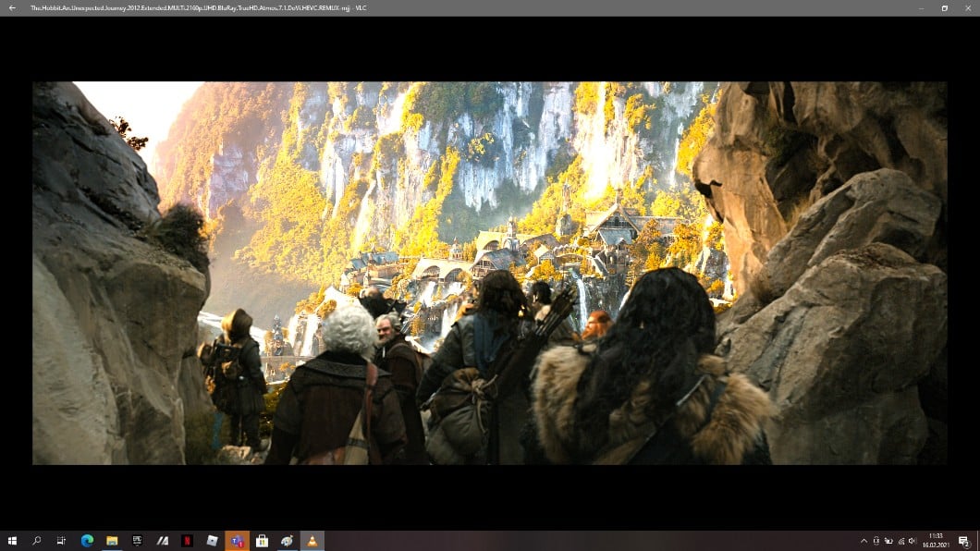Screen dimensions: 980x551
Task: Open the volume speaker control in tray
Action: (x=913, y=541)
